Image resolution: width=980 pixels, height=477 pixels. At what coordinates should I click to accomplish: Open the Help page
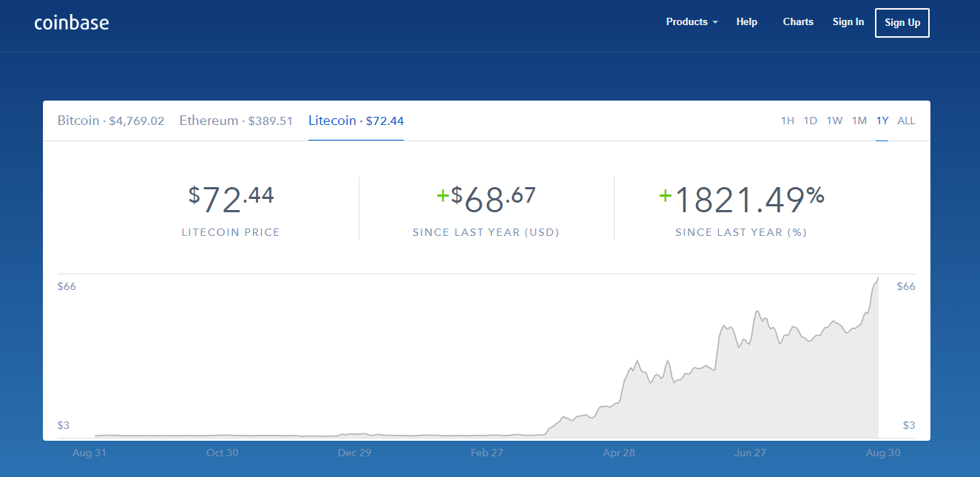click(x=747, y=22)
